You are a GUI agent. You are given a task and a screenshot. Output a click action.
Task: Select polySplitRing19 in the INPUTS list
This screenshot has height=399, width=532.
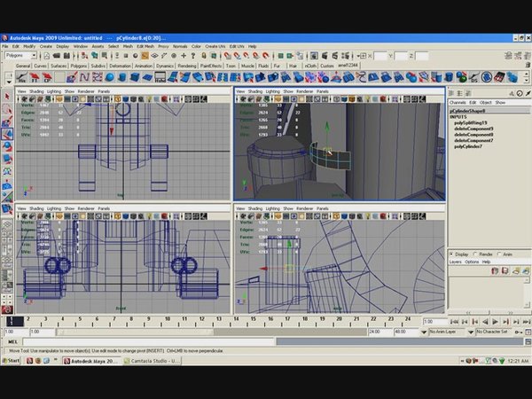pos(471,121)
